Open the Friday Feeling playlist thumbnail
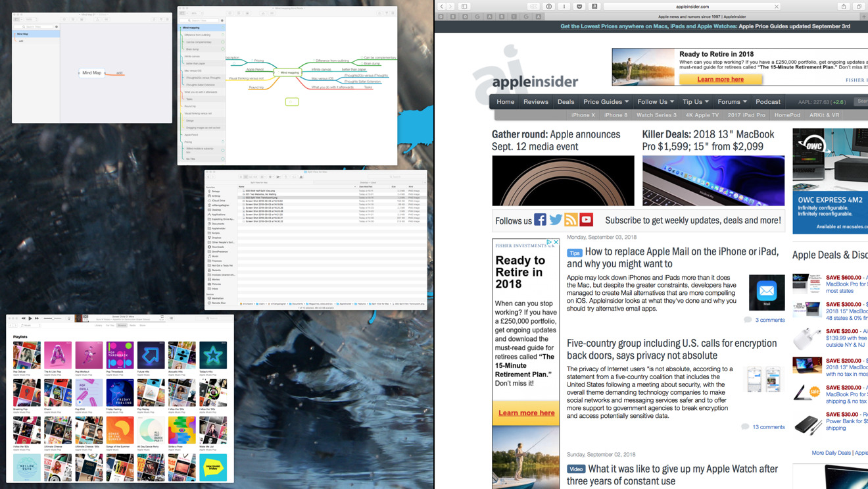Viewport: 868px width, 489px height. [x=120, y=393]
